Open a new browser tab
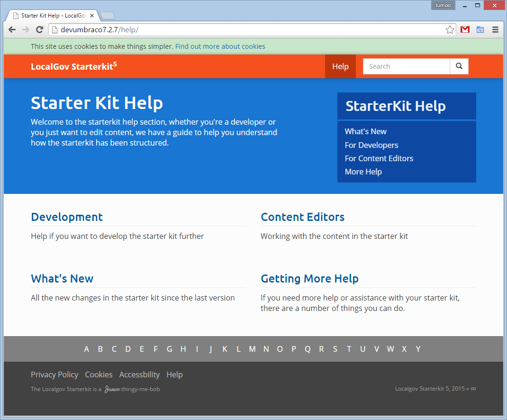 (108, 16)
